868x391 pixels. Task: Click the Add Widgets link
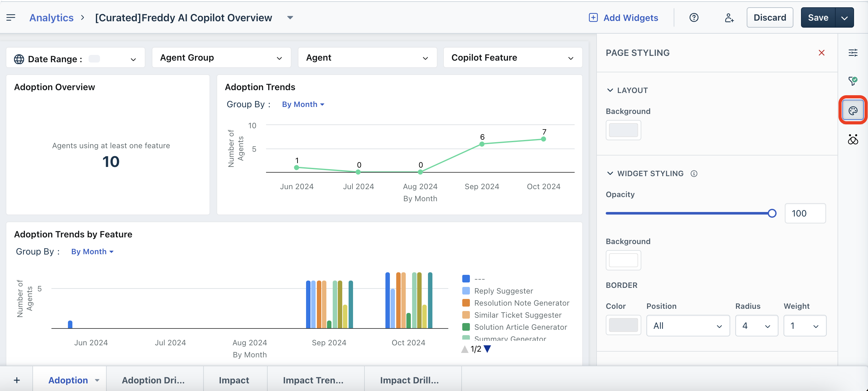click(x=623, y=17)
